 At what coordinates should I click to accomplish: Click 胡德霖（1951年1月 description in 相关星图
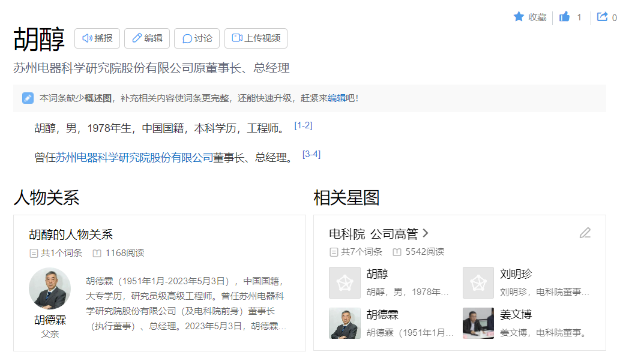[x=410, y=333]
